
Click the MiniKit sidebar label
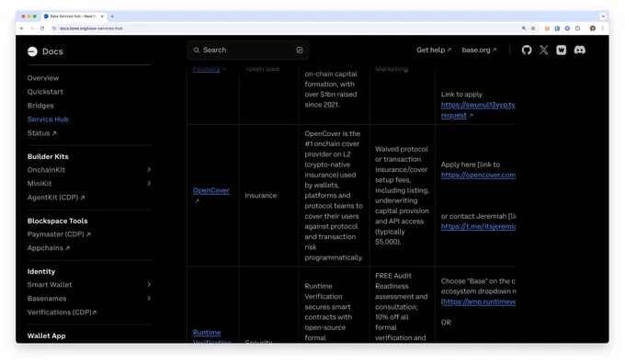point(40,184)
